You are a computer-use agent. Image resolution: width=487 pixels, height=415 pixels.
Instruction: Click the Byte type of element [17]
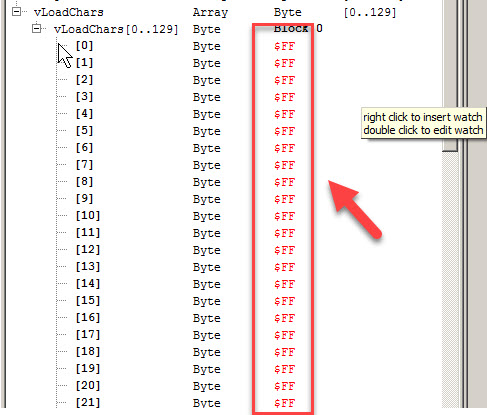click(x=207, y=335)
